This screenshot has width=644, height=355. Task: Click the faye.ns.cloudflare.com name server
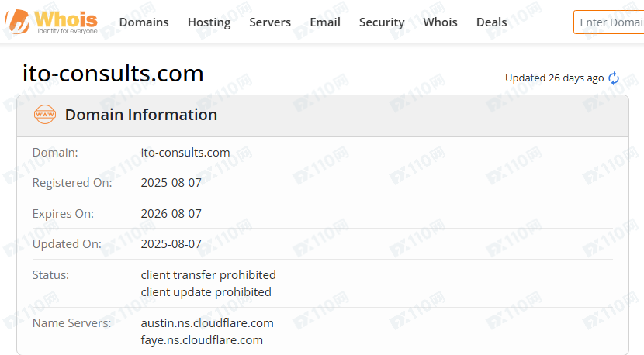[x=202, y=340]
